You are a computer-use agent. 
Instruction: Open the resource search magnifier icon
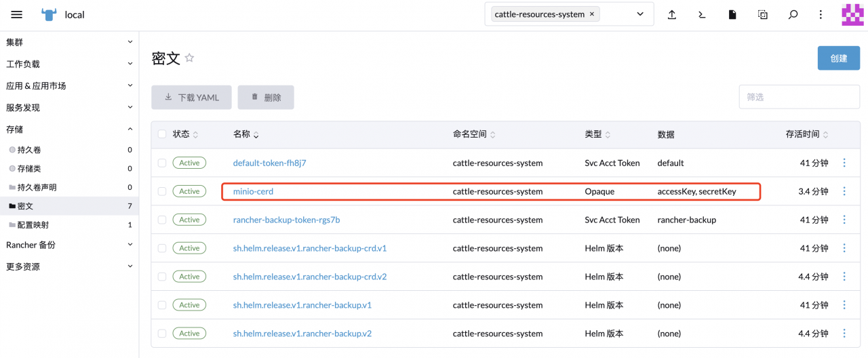click(x=793, y=14)
